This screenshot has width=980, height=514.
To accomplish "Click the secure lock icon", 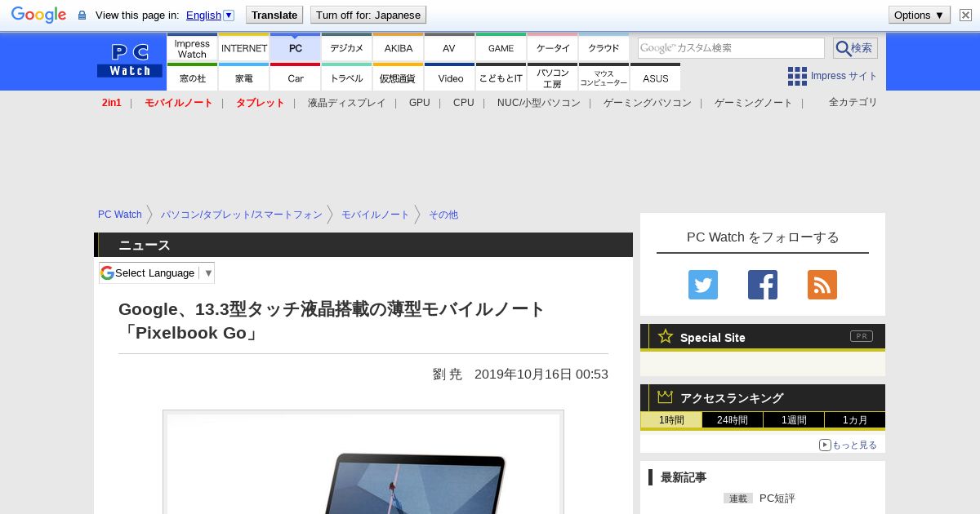I will pyautogui.click(x=82, y=16).
